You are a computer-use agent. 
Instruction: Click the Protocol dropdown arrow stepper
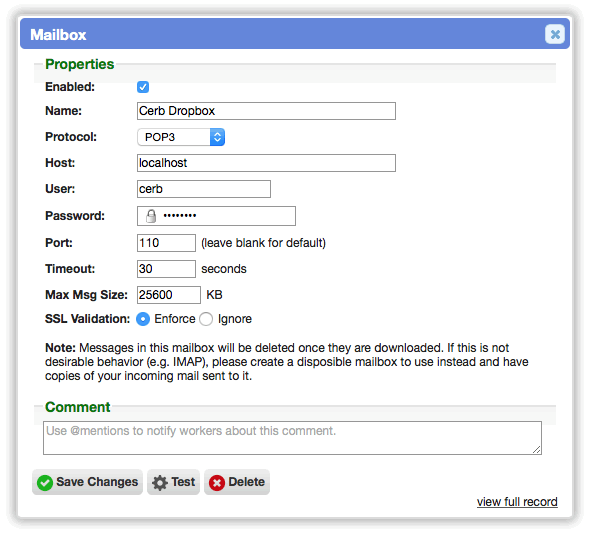tap(217, 137)
